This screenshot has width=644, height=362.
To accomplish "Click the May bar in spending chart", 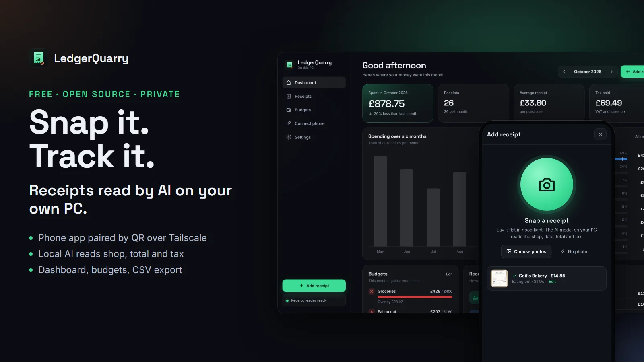I will [380, 201].
